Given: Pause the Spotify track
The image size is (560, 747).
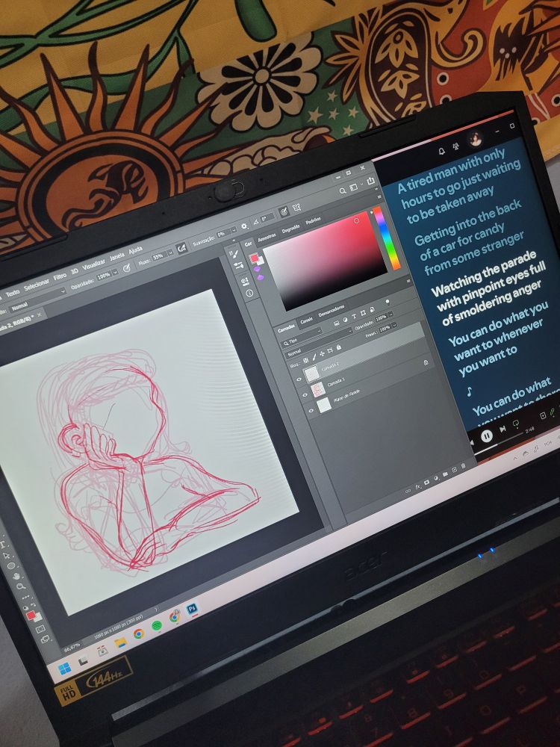Looking at the screenshot, I should [486, 436].
